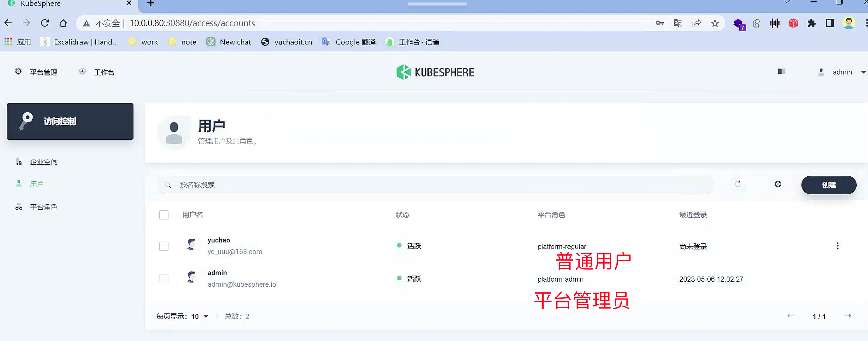Select the admin user row checkbox
The image size is (868, 341).
coord(164,279)
